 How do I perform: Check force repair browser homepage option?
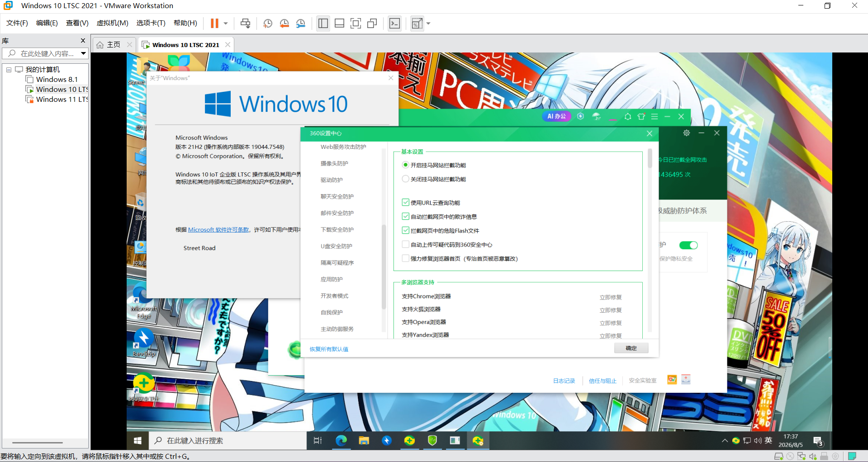point(406,258)
